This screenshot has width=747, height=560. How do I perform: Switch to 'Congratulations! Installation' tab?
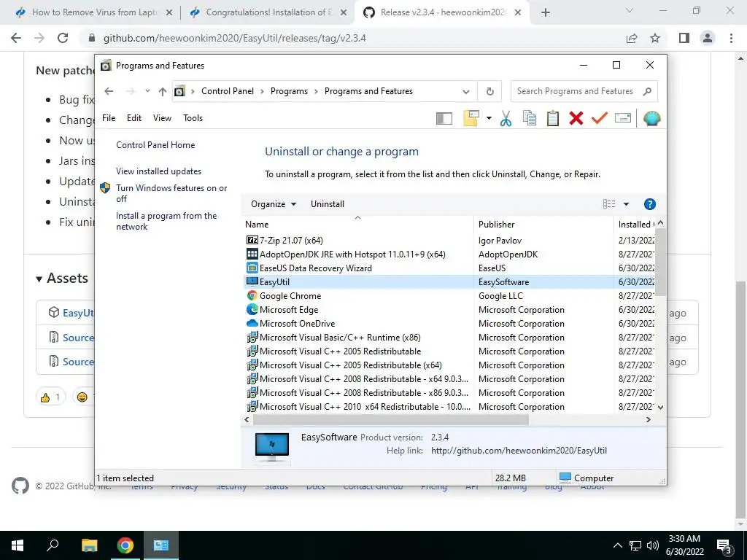(268, 12)
